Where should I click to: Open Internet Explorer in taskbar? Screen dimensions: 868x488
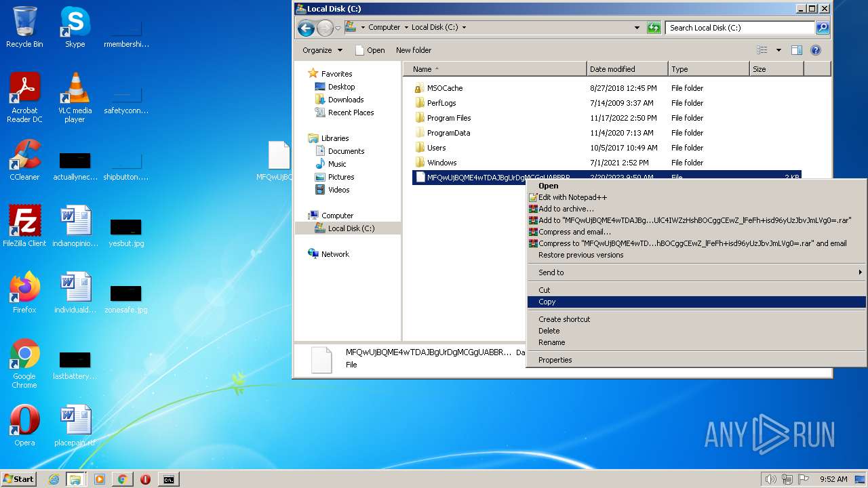(54, 479)
